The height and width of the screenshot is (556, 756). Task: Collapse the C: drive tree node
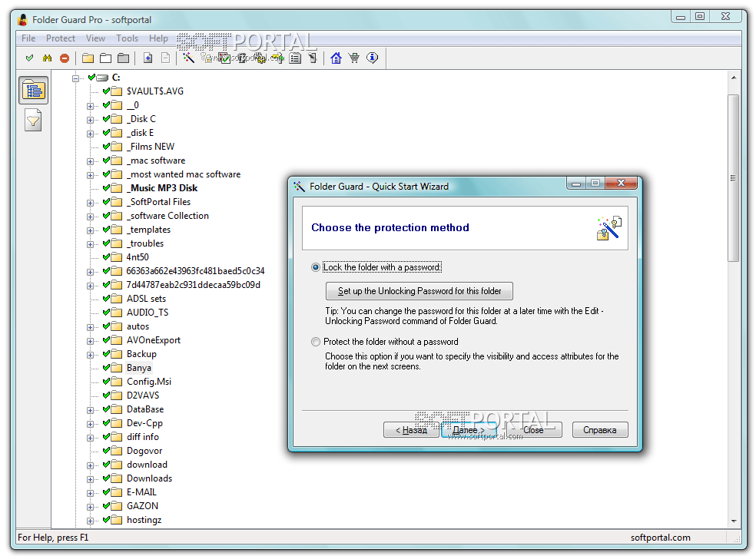(76, 78)
